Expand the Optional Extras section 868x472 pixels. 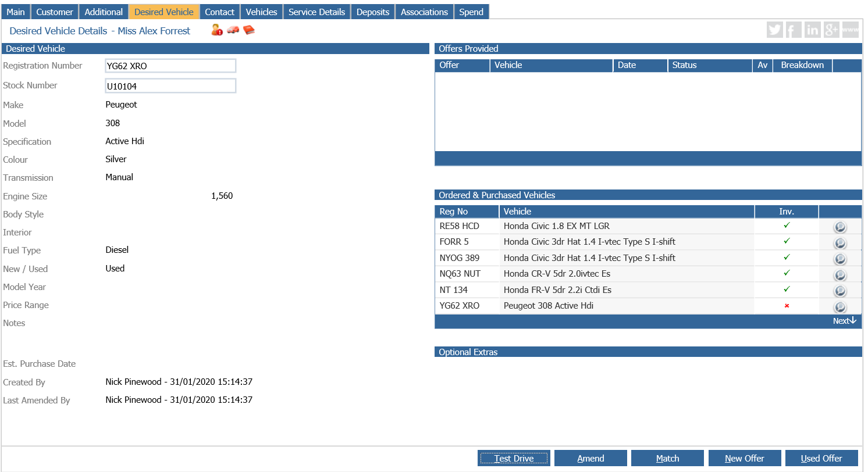tap(648, 352)
